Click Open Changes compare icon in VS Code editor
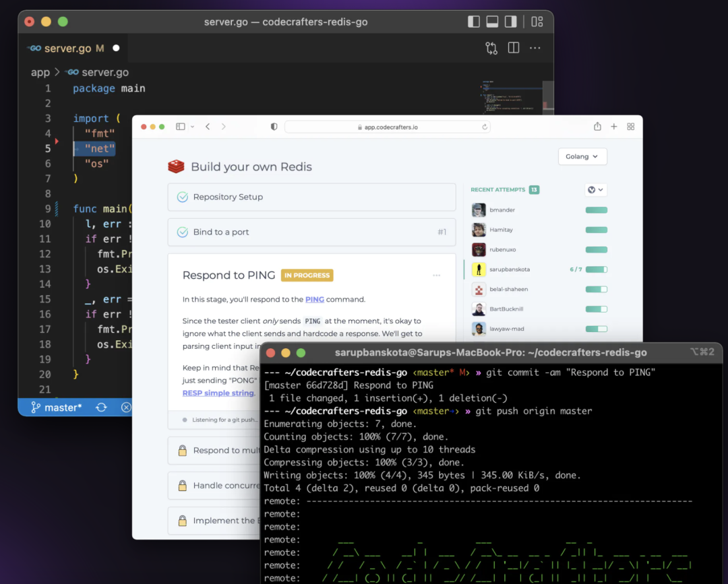The height and width of the screenshot is (584, 728). (491, 48)
